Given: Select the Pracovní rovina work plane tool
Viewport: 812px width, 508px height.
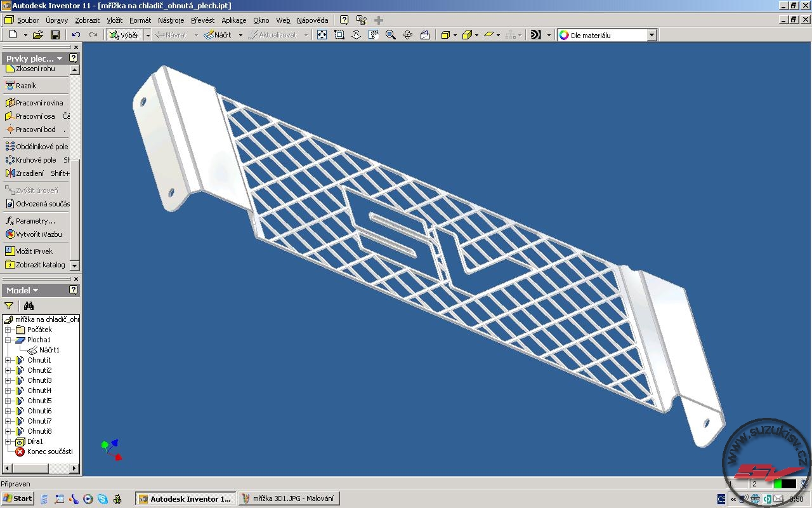Looking at the screenshot, I should (39, 103).
